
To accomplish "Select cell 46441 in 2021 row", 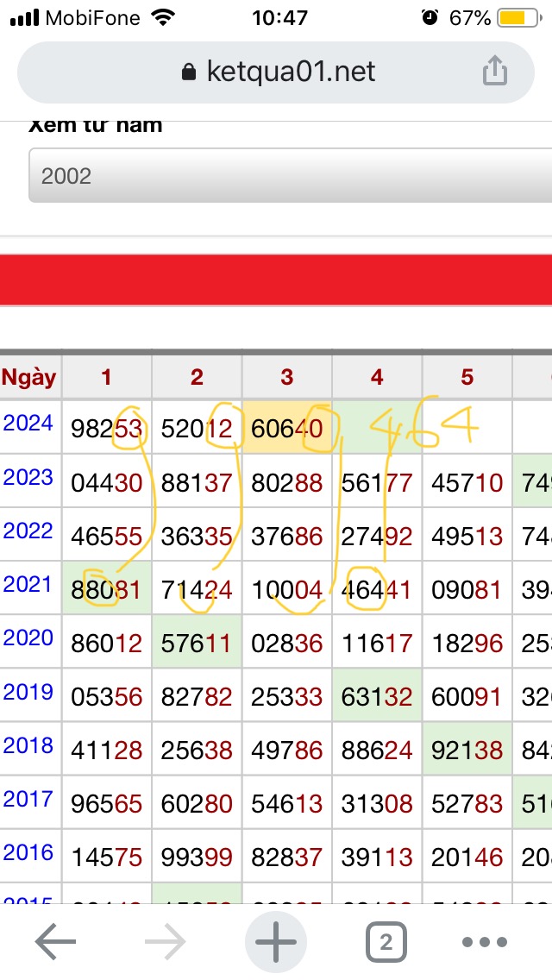I will pyautogui.click(x=377, y=590).
